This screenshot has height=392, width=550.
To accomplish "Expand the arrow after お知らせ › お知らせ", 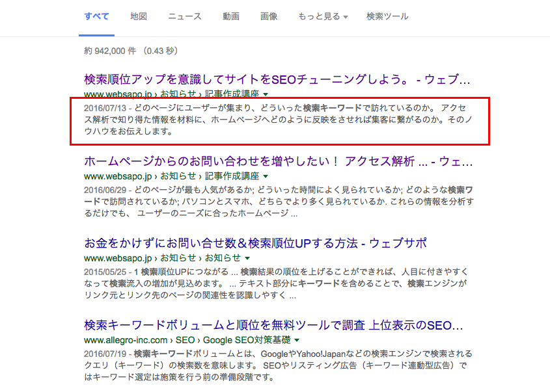I will click(x=245, y=259).
